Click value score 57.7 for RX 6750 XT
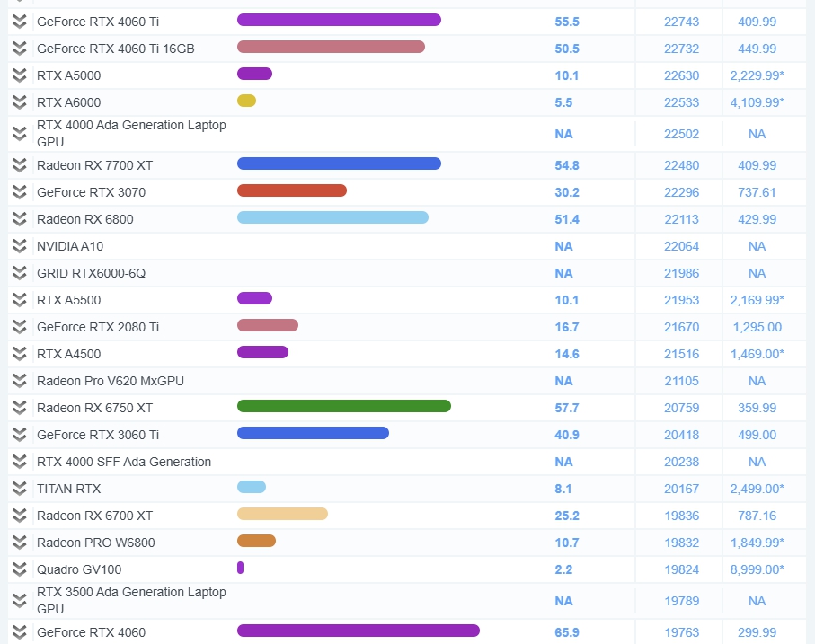Image resolution: width=815 pixels, height=644 pixels. click(x=567, y=408)
